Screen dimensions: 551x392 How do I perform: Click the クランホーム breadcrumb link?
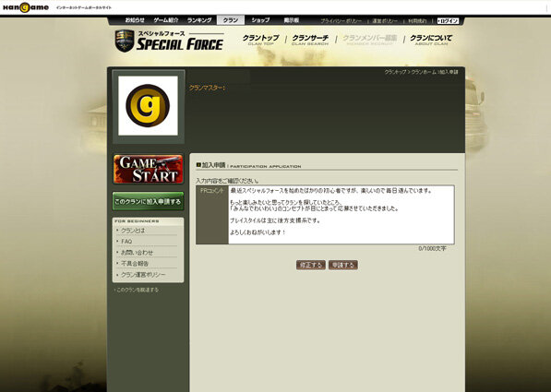click(424, 72)
